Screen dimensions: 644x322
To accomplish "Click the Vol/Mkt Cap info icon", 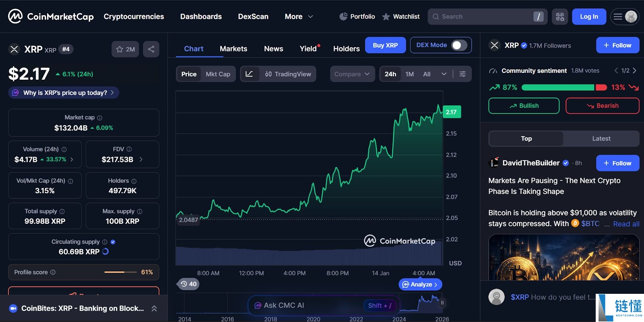I will pyautogui.click(x=70, y=181).
